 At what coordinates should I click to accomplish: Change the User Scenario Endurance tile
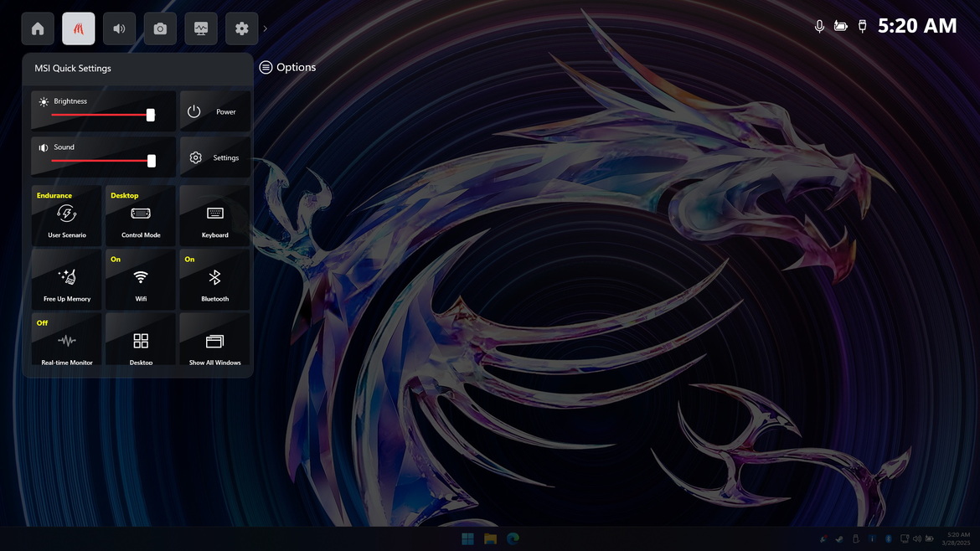(x=66, y=215)
